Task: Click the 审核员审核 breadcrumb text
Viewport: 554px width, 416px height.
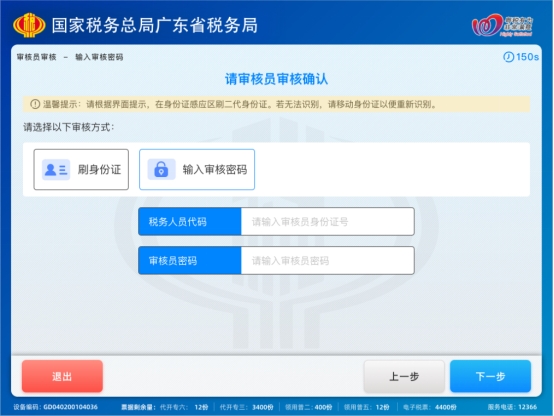Action: (37, 57)
